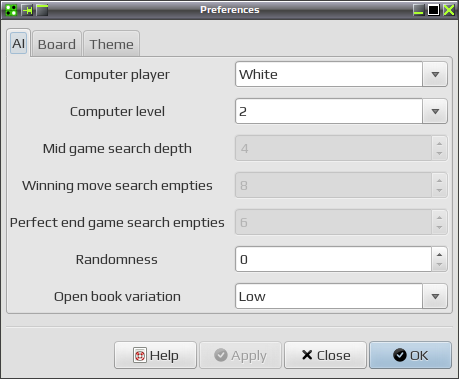Switch to the AI tab
Image resolution: width=459 pixels, height=379 pixels.
[19, 43]
